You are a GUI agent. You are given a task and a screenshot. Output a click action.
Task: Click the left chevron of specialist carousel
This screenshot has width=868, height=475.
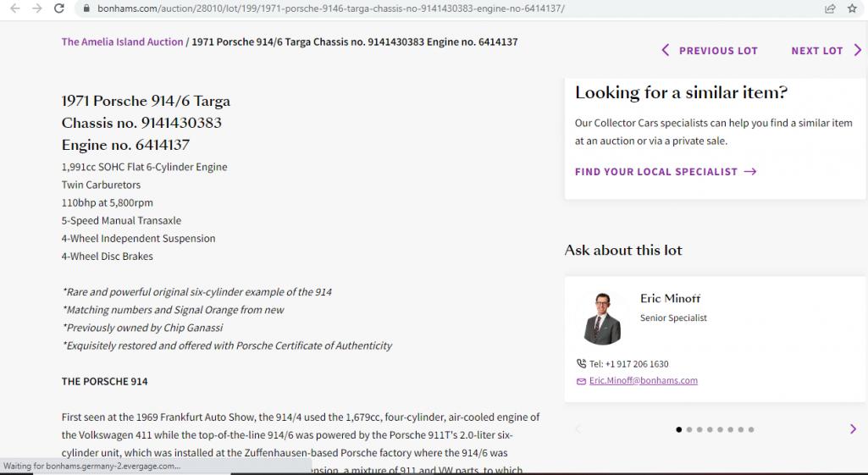pyautogui.click(x=578, y=429)
